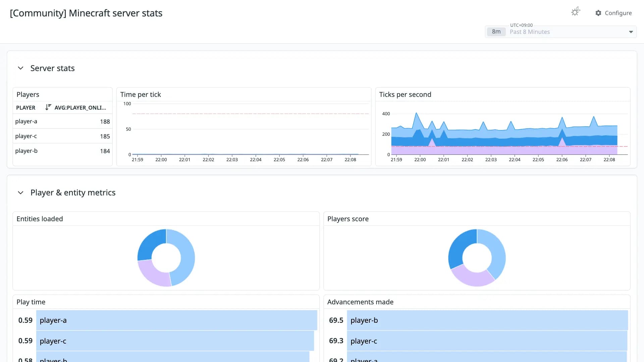Click the player-b bar in Advancements made
This screenshot has width=644, height=362.
487,320
